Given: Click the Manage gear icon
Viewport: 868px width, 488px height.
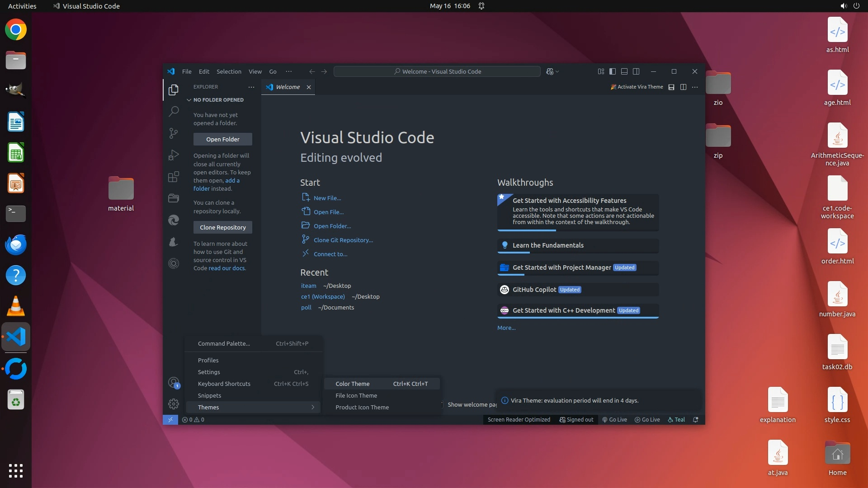Looking at the screenshot, I should tap(174, 404).
